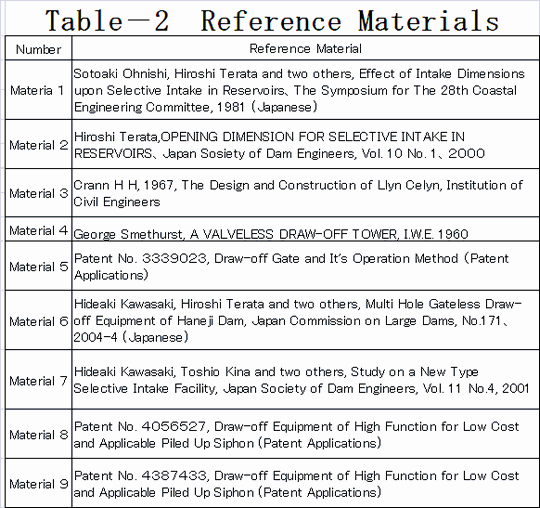Viewport: 540px width, 508px height.
Task: Select the 'Number' header cell
Action: [39, 48]
